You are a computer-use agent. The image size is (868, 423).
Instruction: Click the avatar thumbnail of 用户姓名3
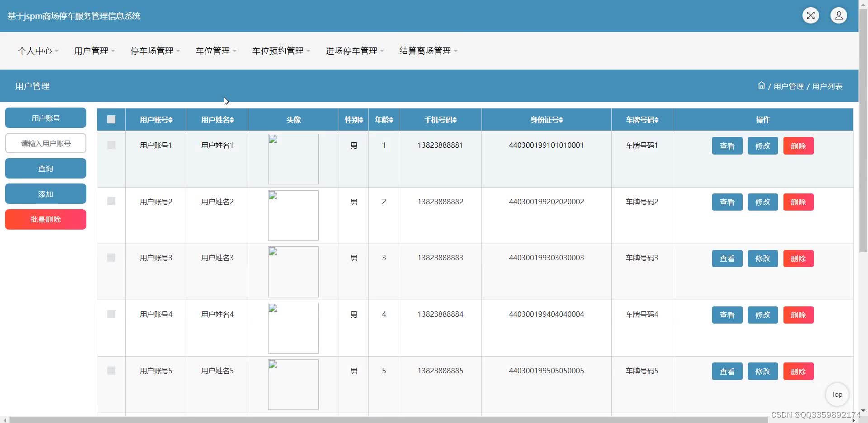coord(293,272)
